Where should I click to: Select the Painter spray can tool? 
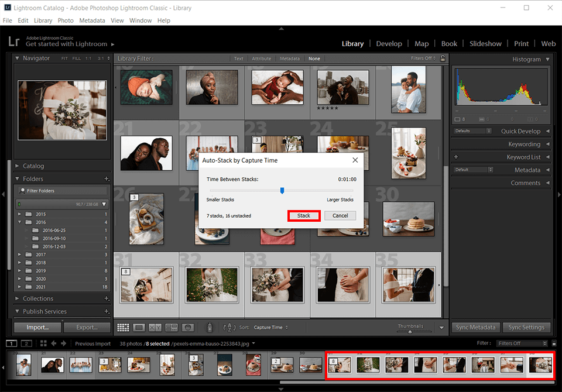210,327
